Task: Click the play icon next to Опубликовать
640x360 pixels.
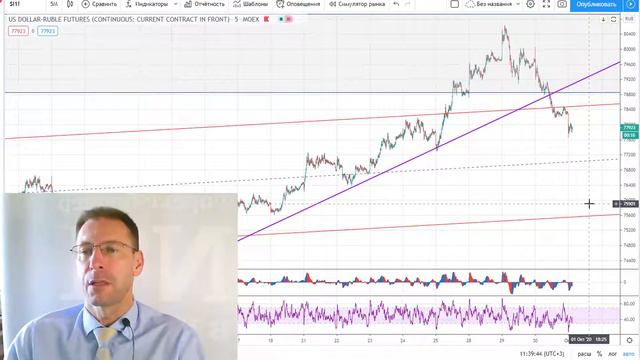Action: click(x=631, y=4)
